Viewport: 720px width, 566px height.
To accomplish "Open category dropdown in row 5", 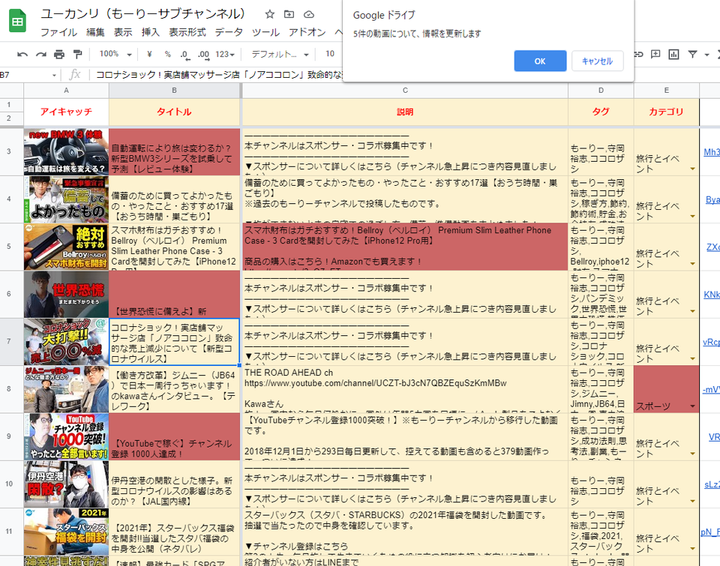I will click(692, 264).
